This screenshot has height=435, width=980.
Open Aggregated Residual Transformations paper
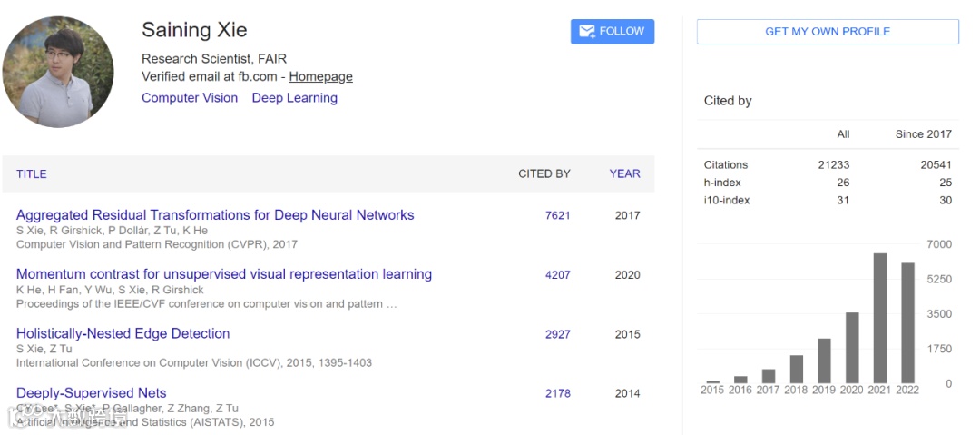tap(215, 215)
